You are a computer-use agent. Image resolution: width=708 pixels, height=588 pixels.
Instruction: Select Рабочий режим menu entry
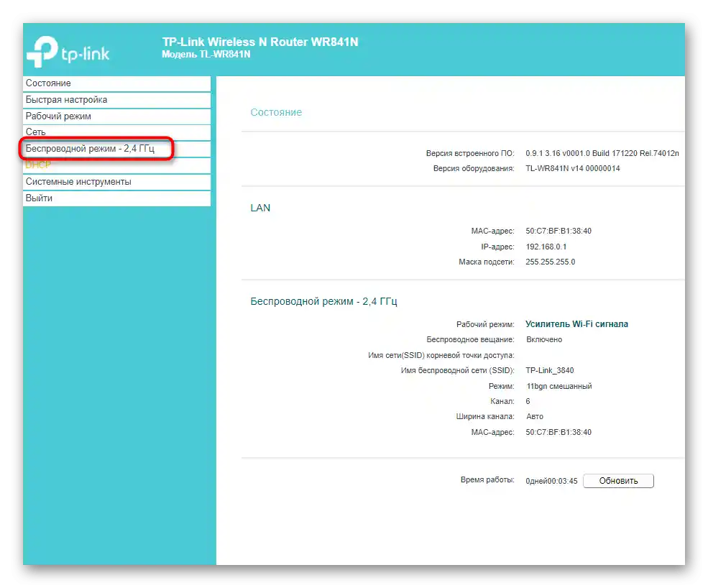tap(116, 116)
